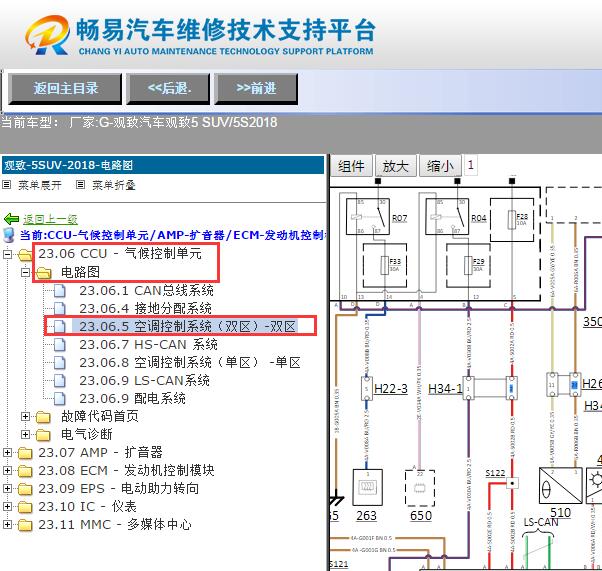Click relay R04 label in diagram
Image resolution: width=602 pixels, height=571 pixels.
coord(479,218)
